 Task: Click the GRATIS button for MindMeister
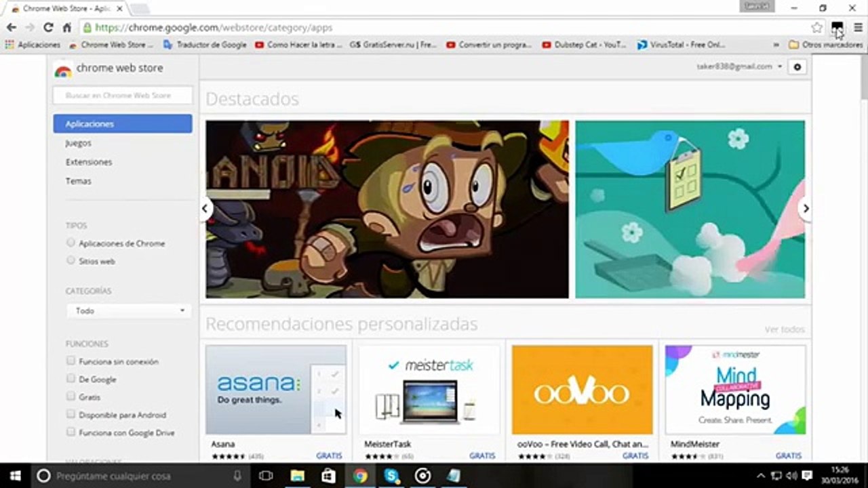coord(789,455)
